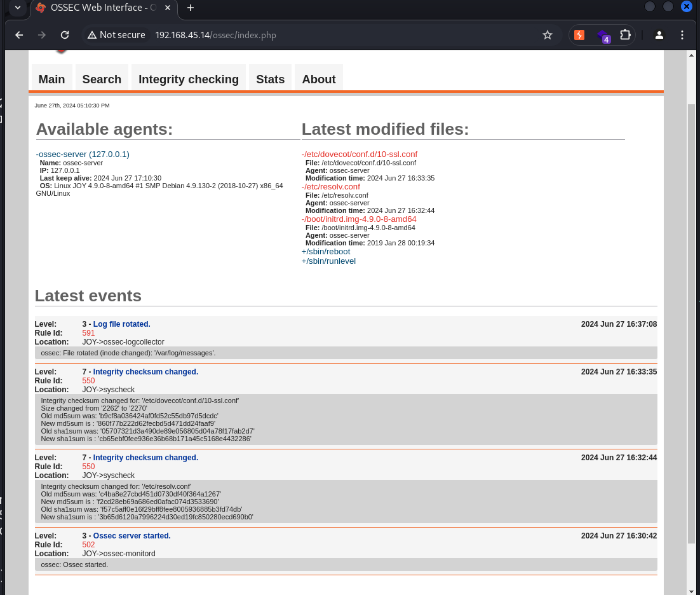Click the JOY->ossec-logcollector location text

click(123, 342)
